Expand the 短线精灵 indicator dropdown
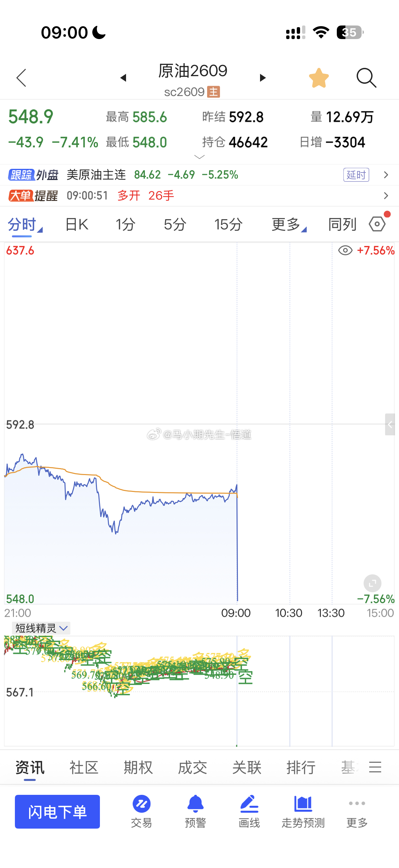The height and width of the screenshot is (868, 399). click(x=41, y=628)
